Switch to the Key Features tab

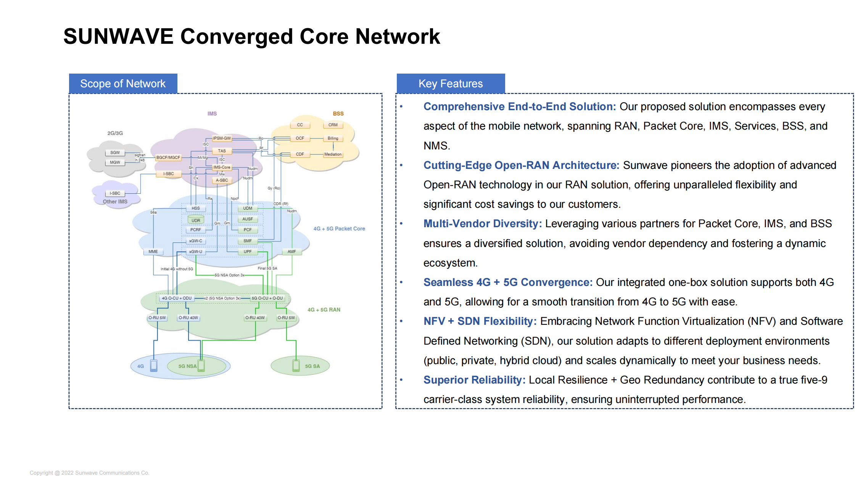point(451,83)
